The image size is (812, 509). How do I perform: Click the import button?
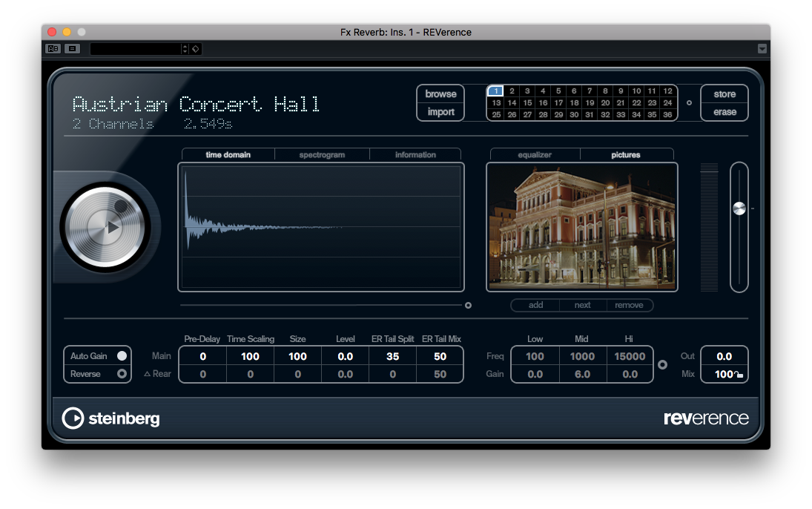440,112
